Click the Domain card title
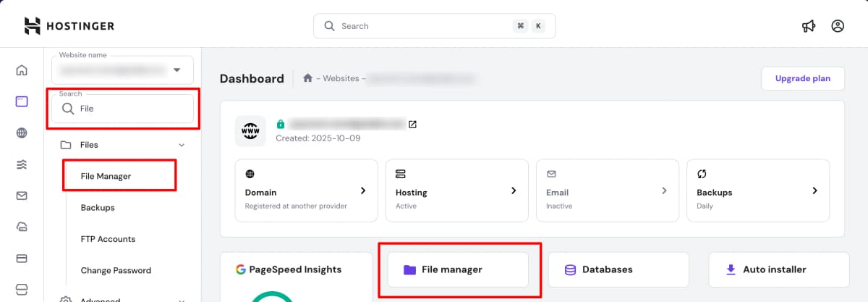The height and width of the screenshot is (302, 868). [261, 193]
